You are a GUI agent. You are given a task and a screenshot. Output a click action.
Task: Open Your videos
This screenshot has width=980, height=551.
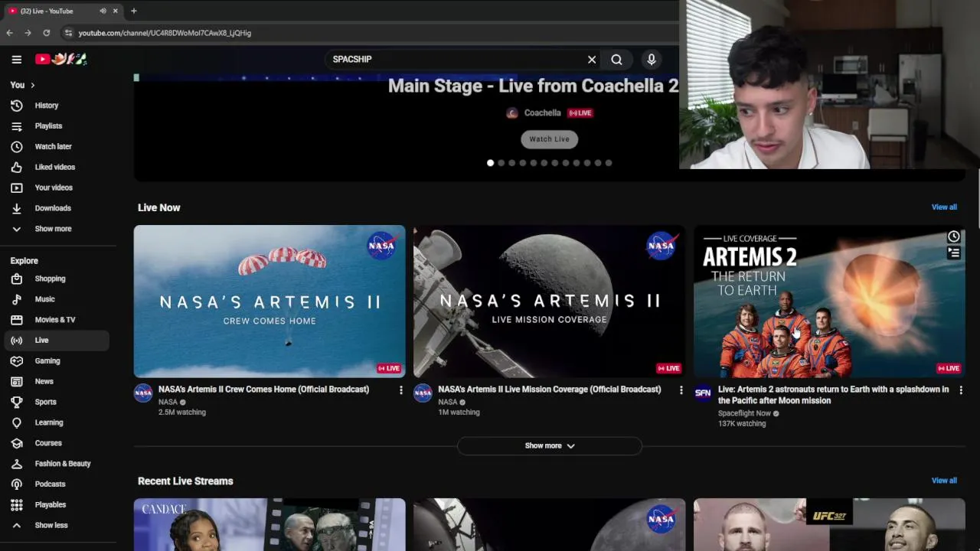[x=56, y=188]
